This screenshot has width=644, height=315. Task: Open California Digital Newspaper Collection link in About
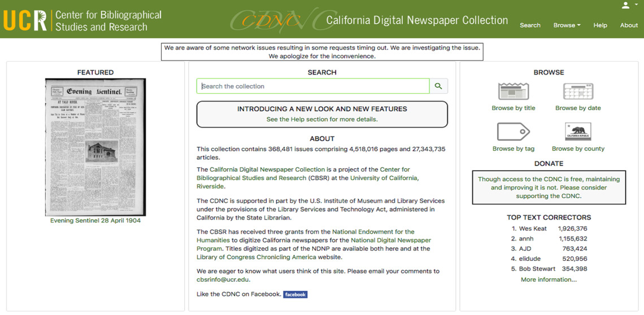[x=267, y=169]
